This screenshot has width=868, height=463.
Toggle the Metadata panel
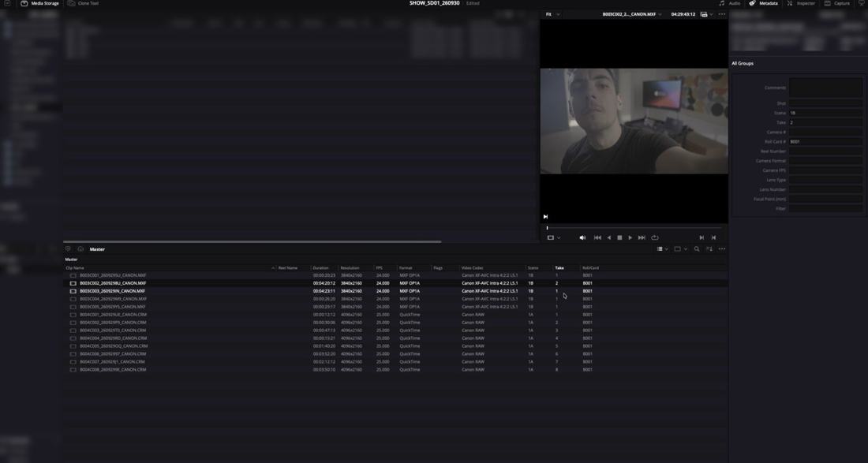[x=763, y=3]
